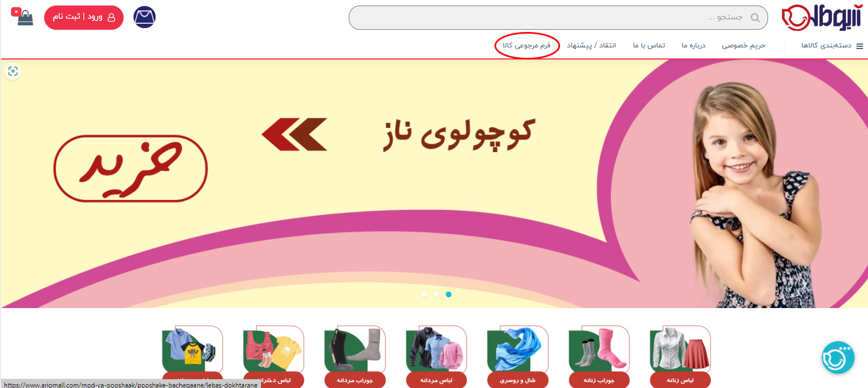Open the privacy policy menu item (حریم خصوصی)
868x388 pixels.
pyautogui.click(x=743, y=46)
